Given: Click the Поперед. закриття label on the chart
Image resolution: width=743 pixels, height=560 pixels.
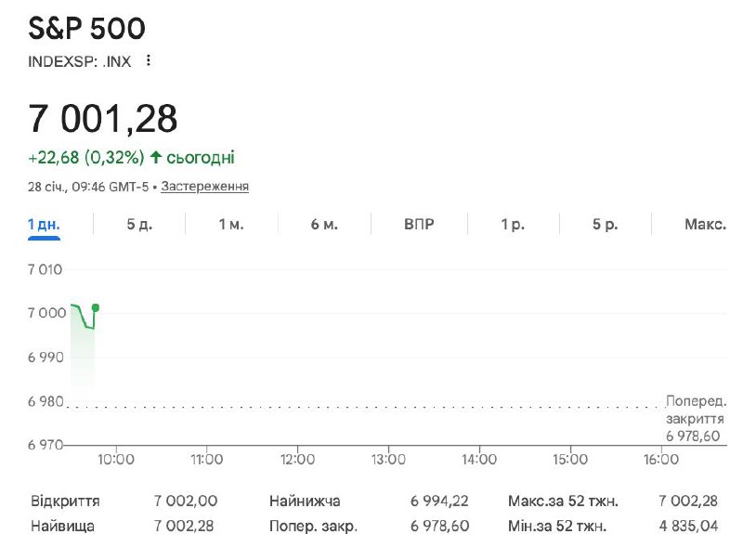Looking at the screenshot, I should tap(696, 410).
